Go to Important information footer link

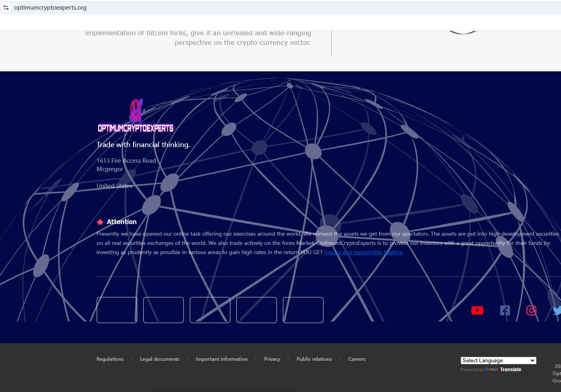click(x=222, y=359)
